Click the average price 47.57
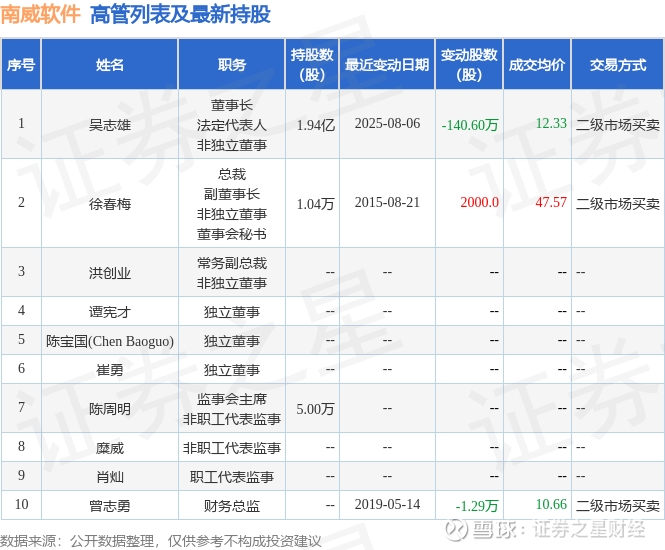This screenshot has height=550, width=665. [x=551, y=202]
